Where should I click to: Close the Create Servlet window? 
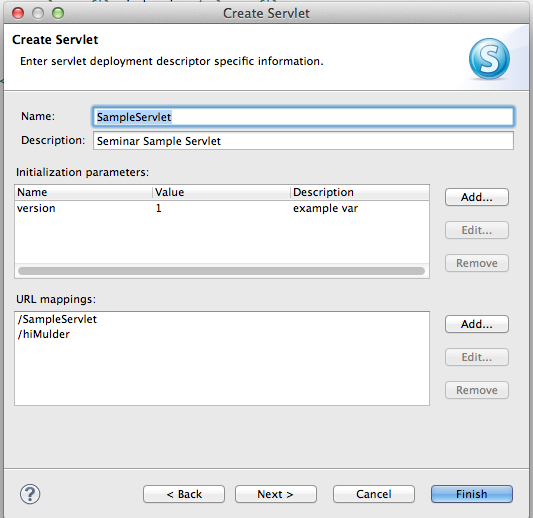pos(18,13)
